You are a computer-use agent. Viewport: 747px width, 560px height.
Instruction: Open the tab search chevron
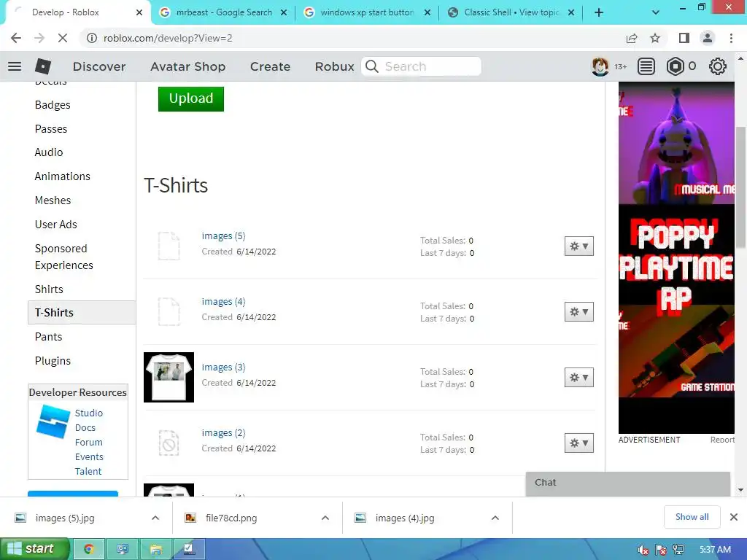coord(656,13)
